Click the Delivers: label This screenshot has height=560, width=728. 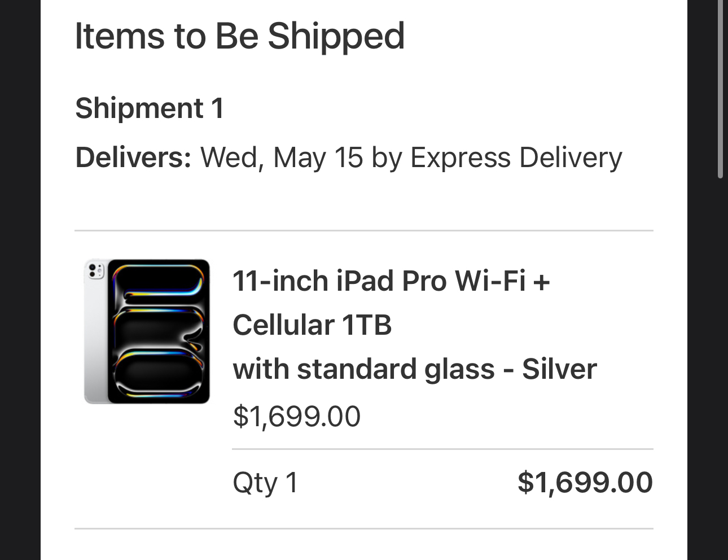coord(133,158)
